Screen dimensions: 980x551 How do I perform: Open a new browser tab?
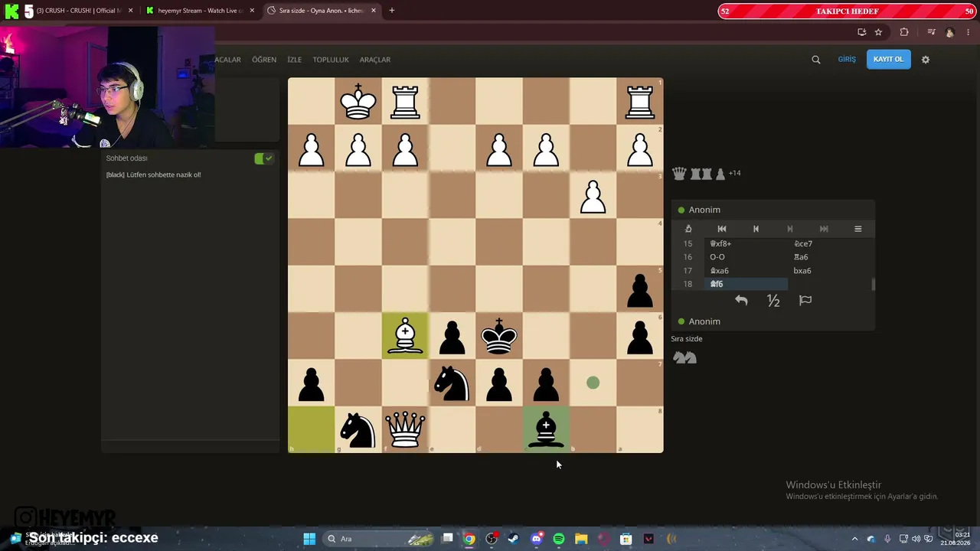[392, 11]
